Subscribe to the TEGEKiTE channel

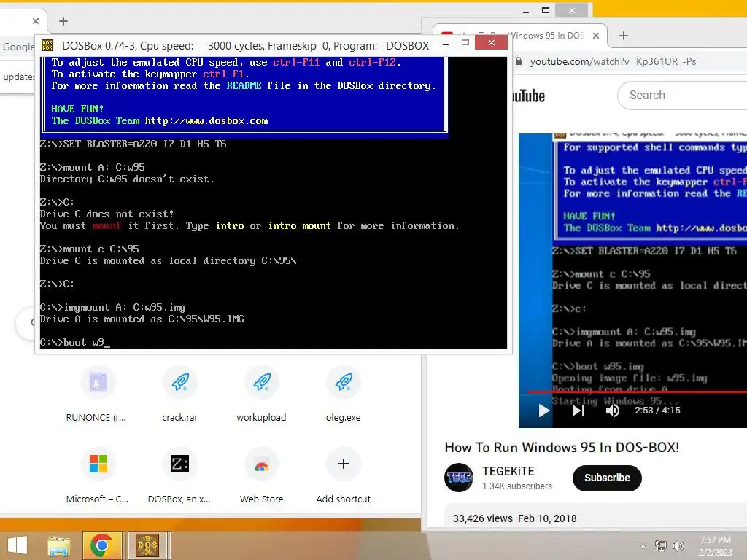(x=607, y=478)
